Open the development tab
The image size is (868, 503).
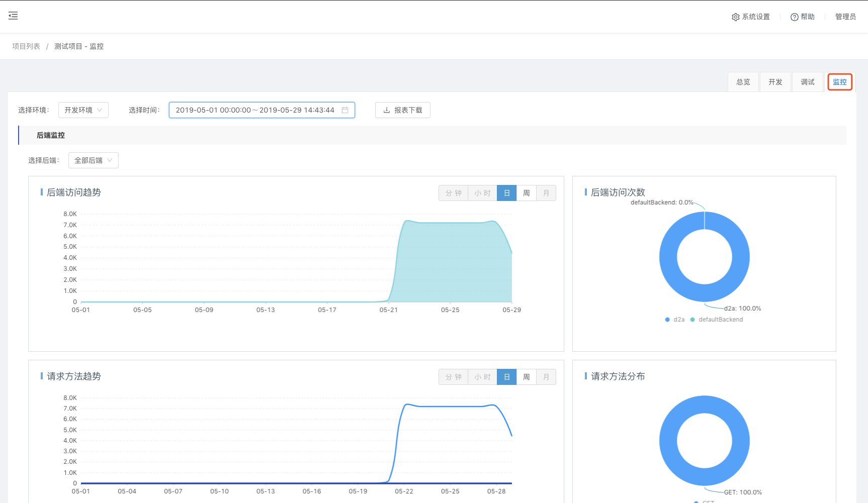[x=775, y=82]
